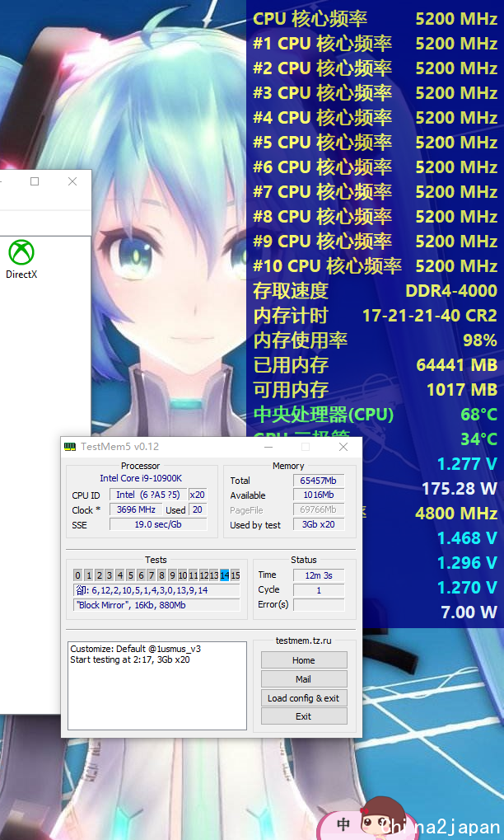This screenshot has width=504, height=840.
Task: Maximize the window behind TestMem5
Action: pos(35,181)
